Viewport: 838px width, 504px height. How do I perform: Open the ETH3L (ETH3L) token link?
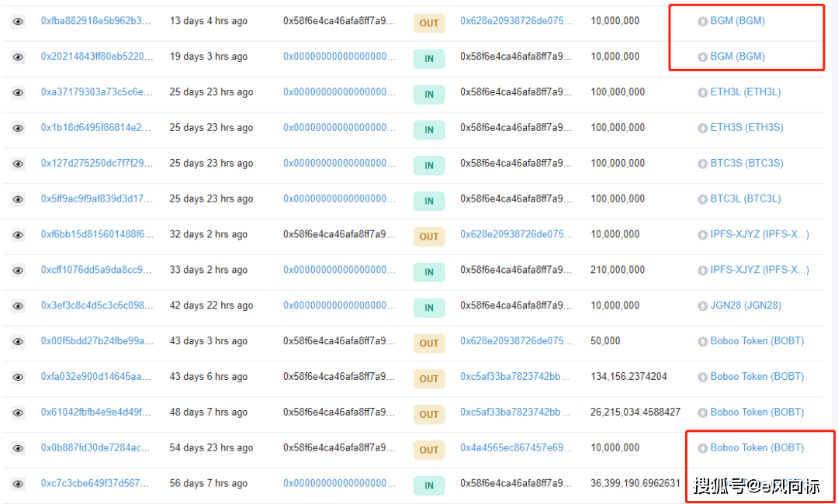[x=746, y=91]
